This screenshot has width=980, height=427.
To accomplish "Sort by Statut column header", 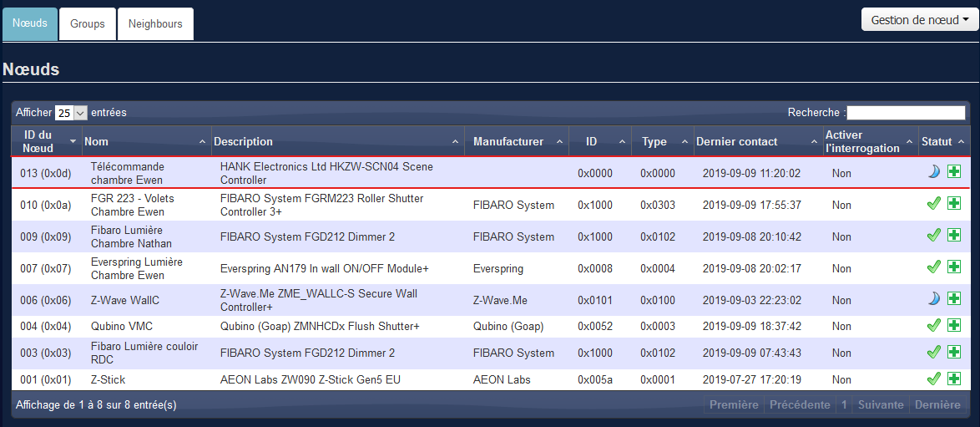I will coord(944,141).
